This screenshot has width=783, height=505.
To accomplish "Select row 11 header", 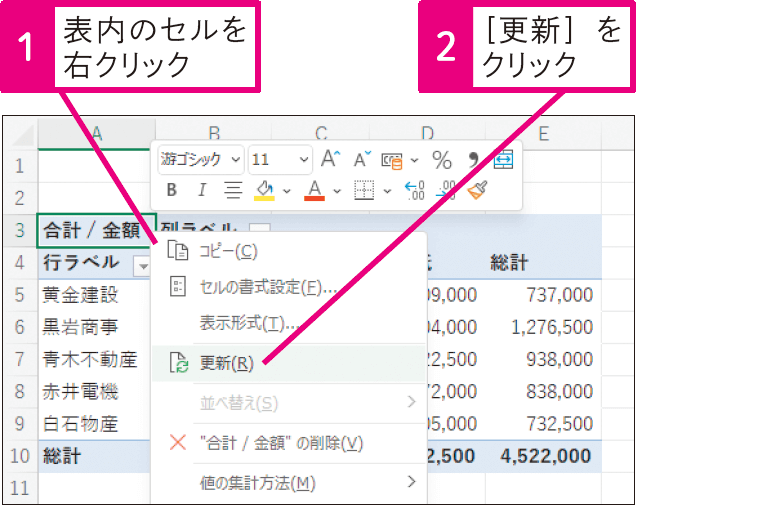I will (x=20, y=488).
